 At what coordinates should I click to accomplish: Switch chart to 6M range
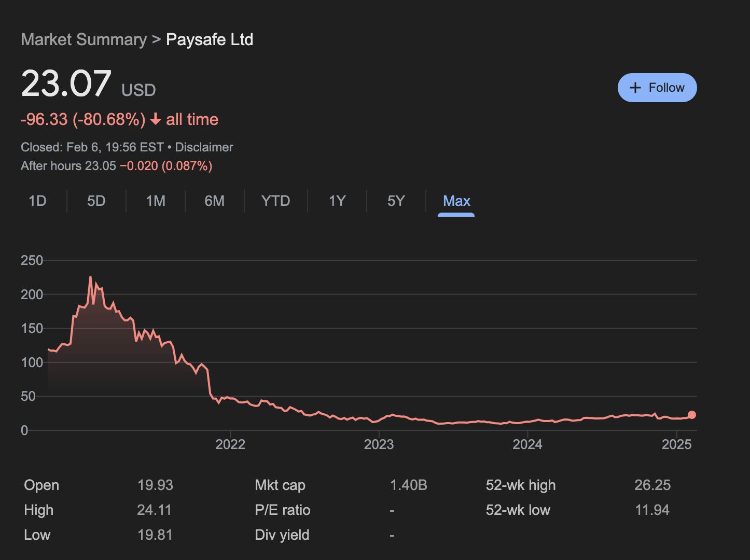pyautogui.click(x=214, y=201)
